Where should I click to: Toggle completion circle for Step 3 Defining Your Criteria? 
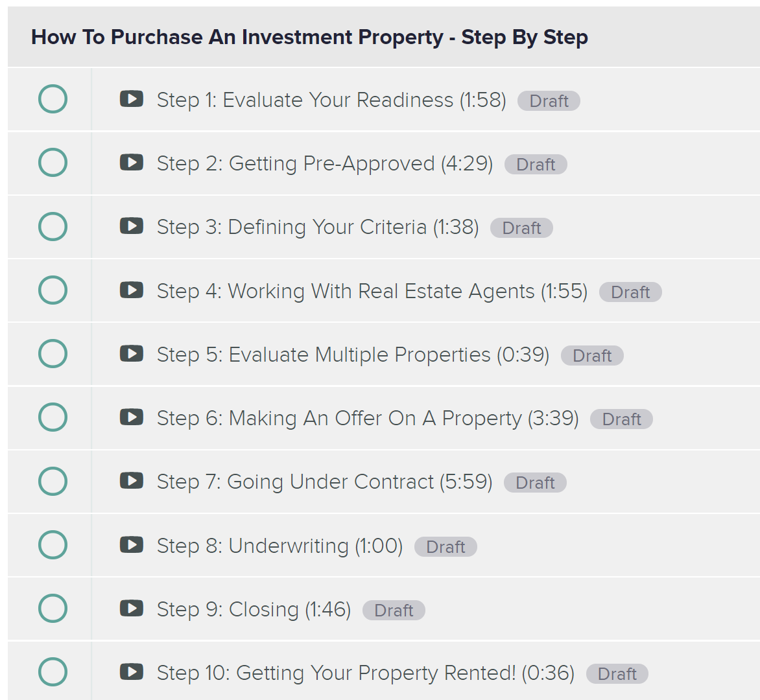pos(53,226)
